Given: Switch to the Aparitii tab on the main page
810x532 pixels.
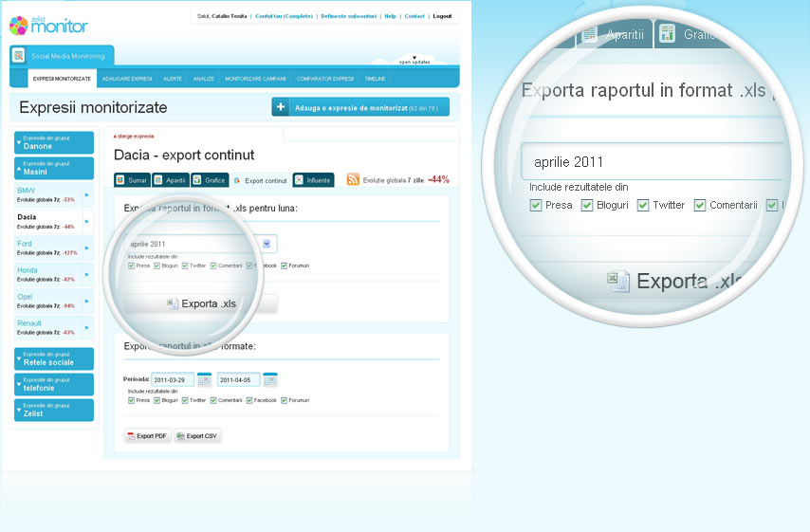Looking at the screenshot, I should (170, 180).
